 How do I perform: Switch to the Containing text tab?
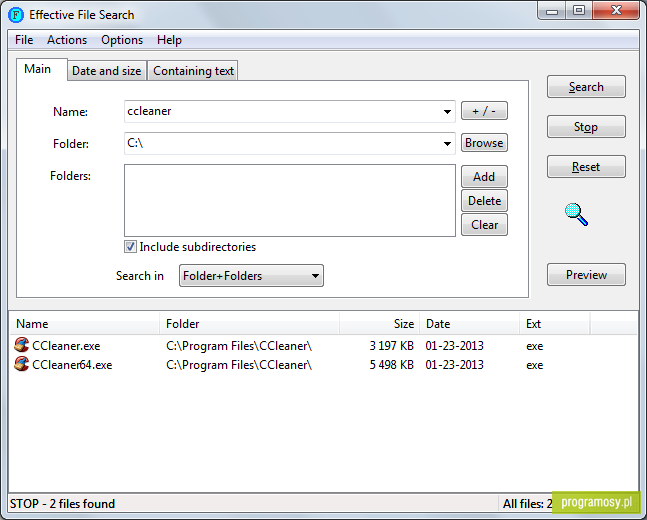click(193, 71)
